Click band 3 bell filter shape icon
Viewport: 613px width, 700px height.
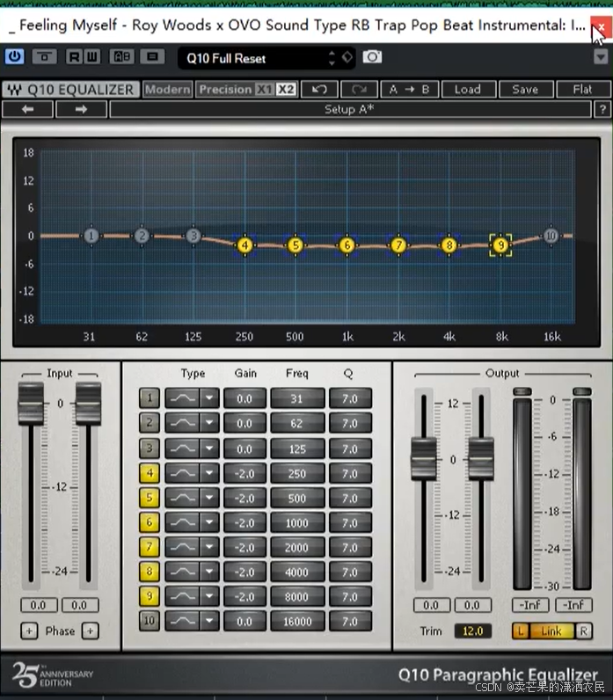pyautogui.click(x=183, y=448)
